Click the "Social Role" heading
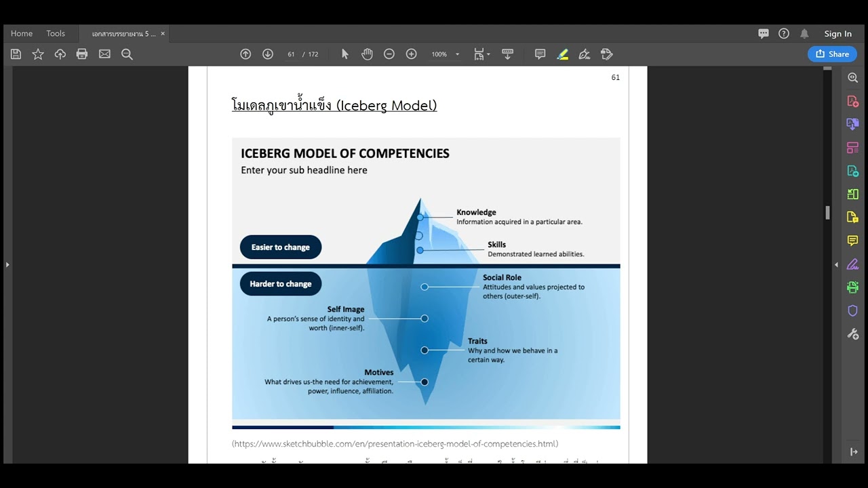This screenshot has width=868, height=488. [502, 277]
